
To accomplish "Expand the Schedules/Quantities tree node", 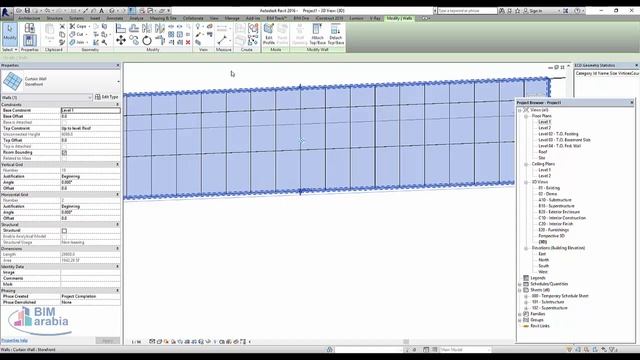I will click(520, 284).
